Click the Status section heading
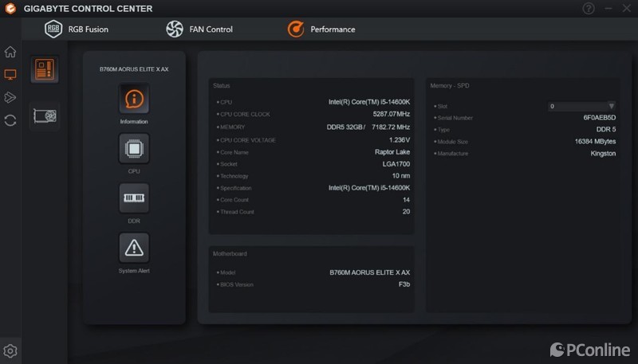Viewport: 638px width, 364px height. 222,86
